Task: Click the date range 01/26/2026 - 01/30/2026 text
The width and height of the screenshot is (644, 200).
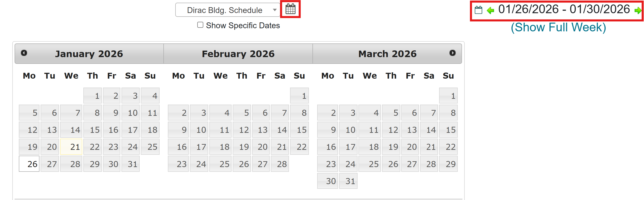Action: pyautogui.click(x=564, y=9)
